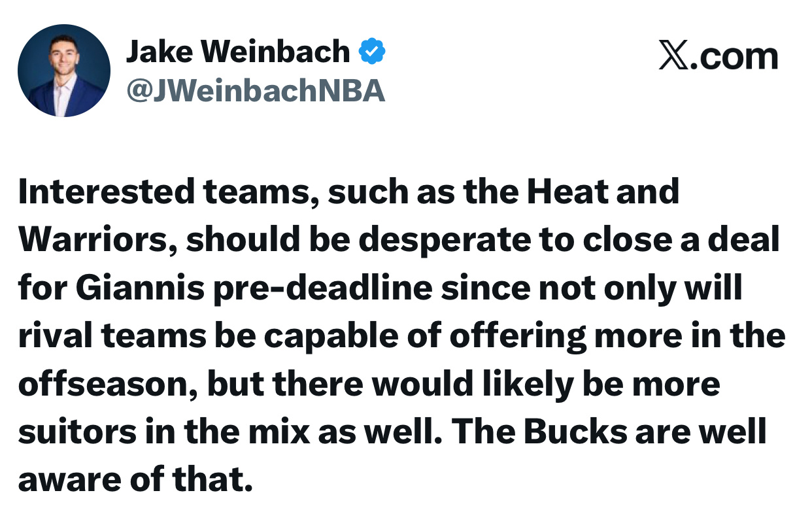Image resolution: width=812 pixels, height=512 pixels.
Task: Click the blue verified checkmark badge
Action: click(372, 52)
